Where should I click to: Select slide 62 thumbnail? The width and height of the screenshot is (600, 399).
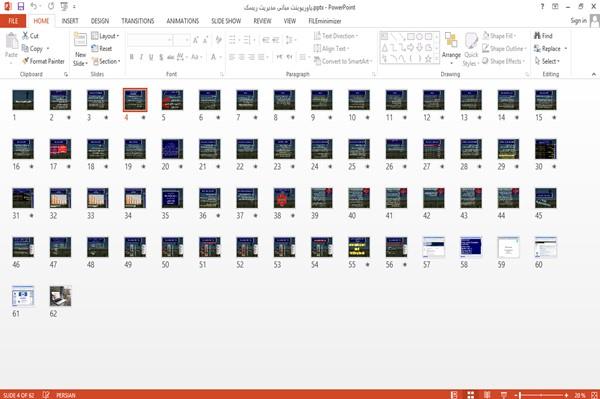60,296
